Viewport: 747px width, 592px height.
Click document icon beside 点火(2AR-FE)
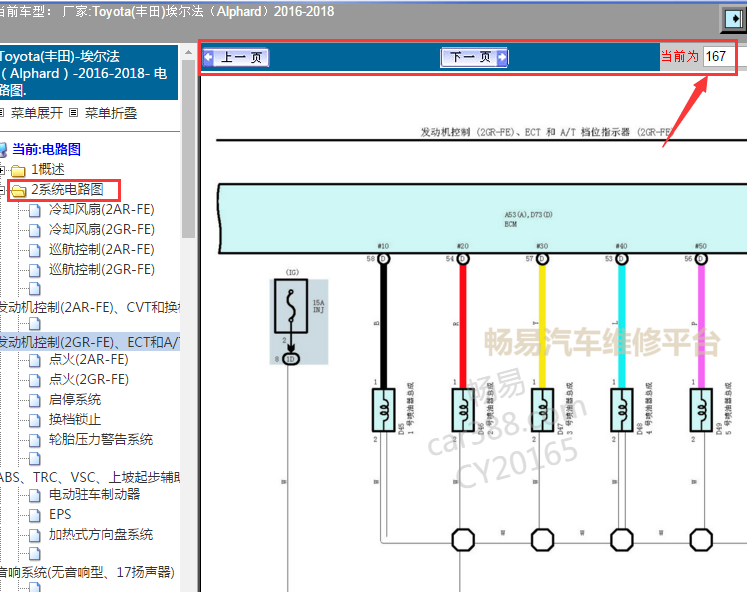[x=35, y=360]
